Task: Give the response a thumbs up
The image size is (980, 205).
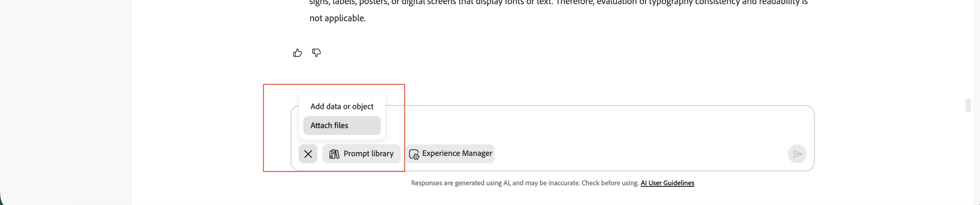Action: click(297, 53)
